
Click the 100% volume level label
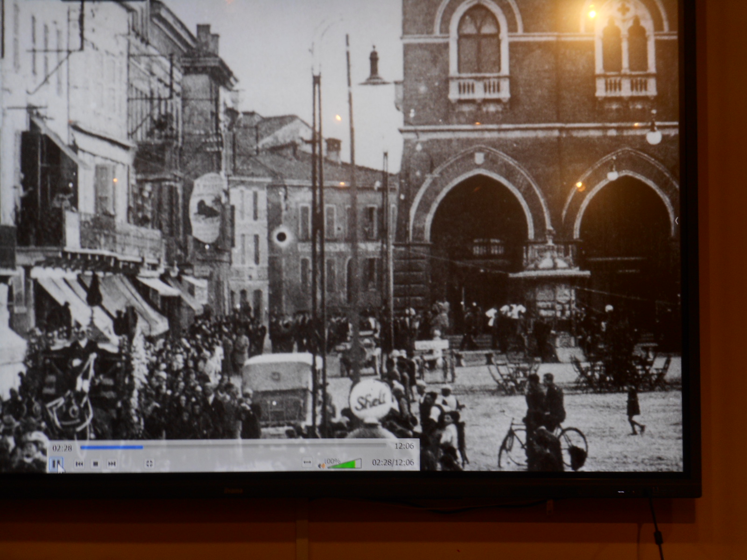[x=332, y=460]
